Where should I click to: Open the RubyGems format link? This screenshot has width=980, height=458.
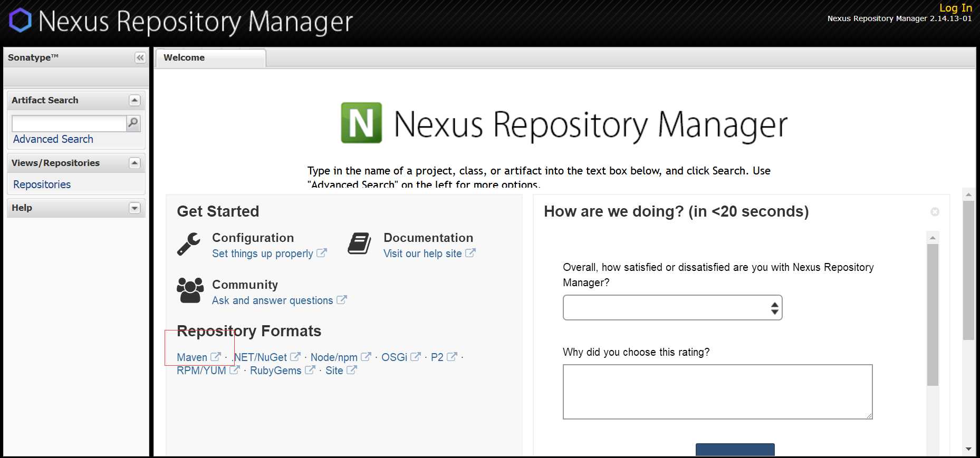[276, 371]
